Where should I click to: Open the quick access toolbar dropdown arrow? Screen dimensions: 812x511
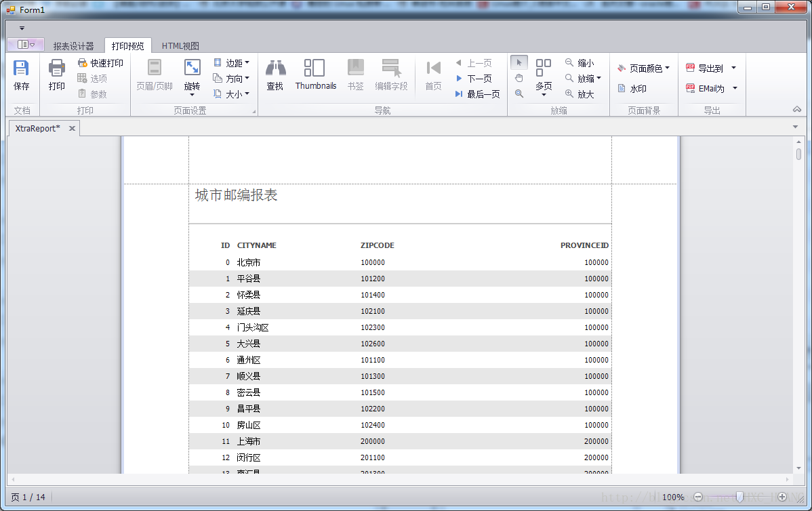tap(22, 28)
